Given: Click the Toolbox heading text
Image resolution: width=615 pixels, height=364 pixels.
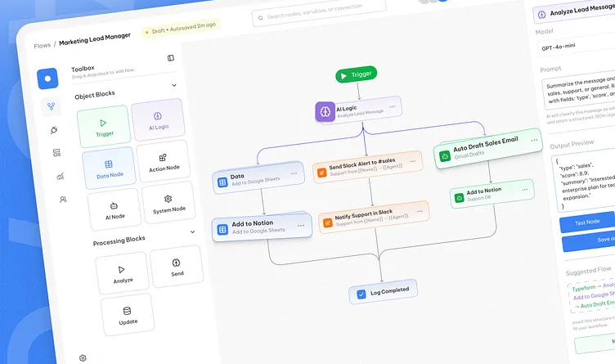Looking at the screenshot, I should pos(83,69).
